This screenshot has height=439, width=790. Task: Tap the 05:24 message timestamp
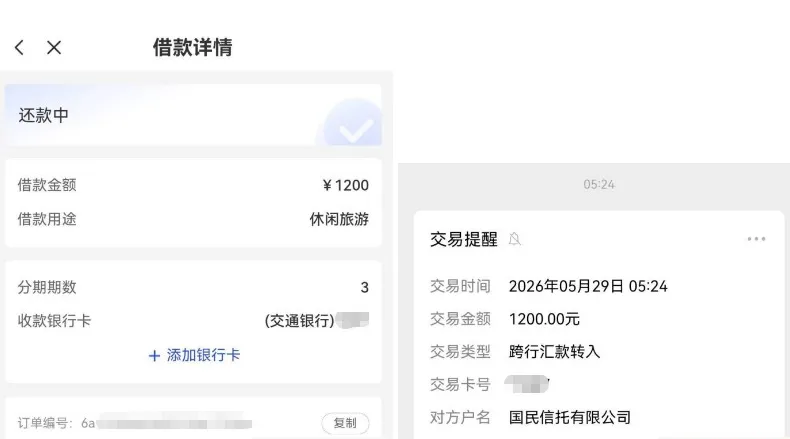click(x=599, y=184)
